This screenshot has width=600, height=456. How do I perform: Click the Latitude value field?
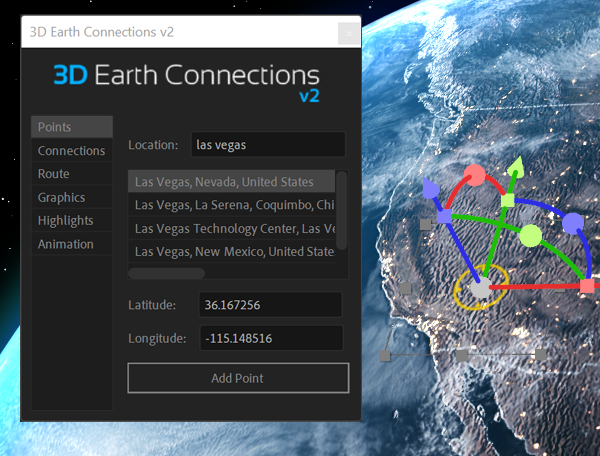271,305
